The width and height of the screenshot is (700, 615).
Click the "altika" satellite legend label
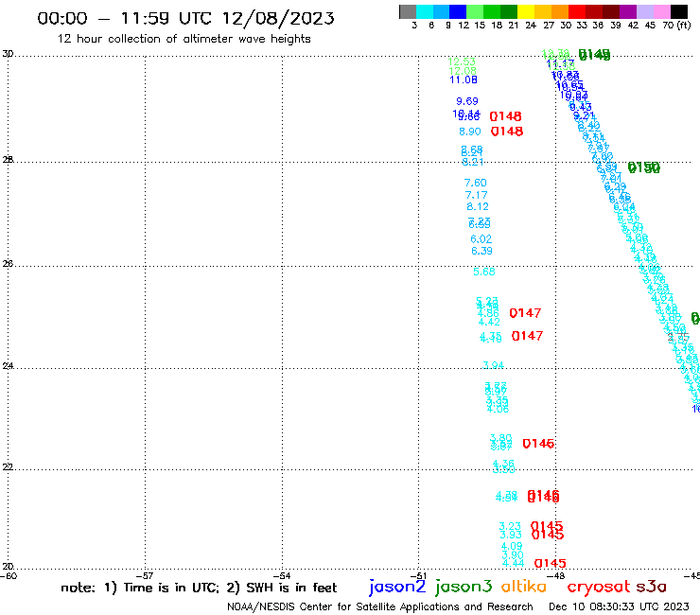[x=524, y=587]
